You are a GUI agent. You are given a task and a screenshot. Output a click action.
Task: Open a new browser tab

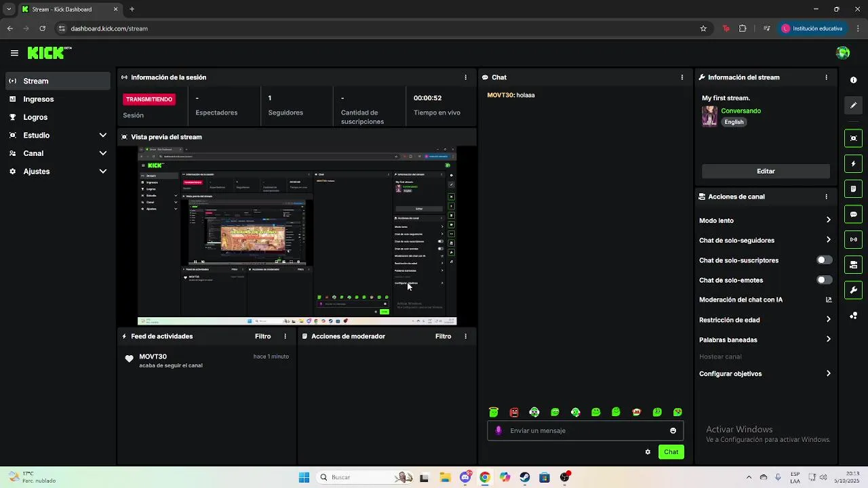132,9
